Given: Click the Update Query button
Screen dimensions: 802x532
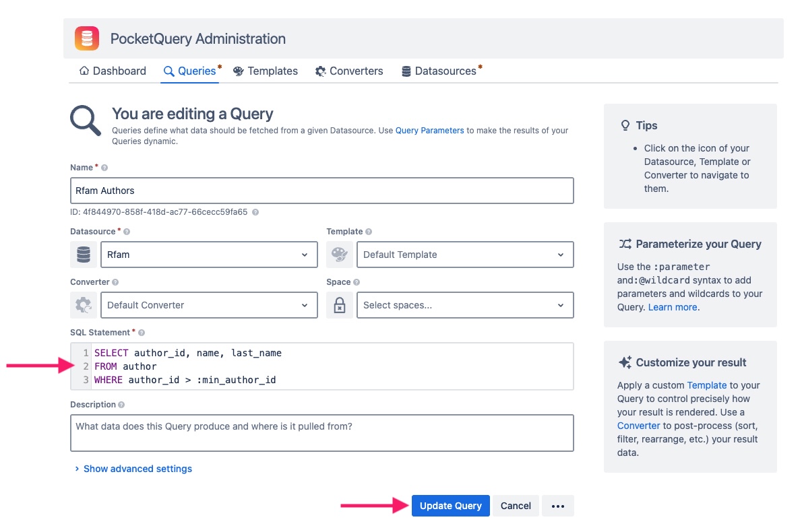Looking at the screenshot, I should (451, 506).
